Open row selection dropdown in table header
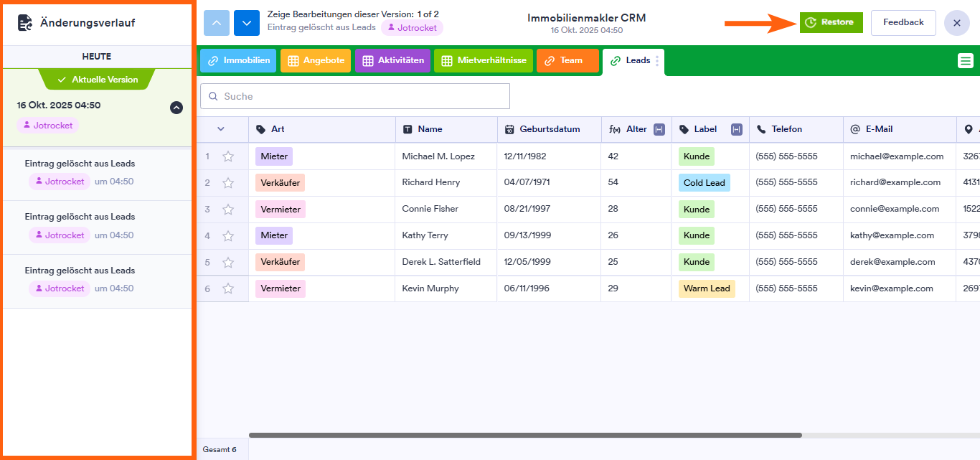Image resolution: width=980 pixels, height=460 pixels. tap(221, 129)
